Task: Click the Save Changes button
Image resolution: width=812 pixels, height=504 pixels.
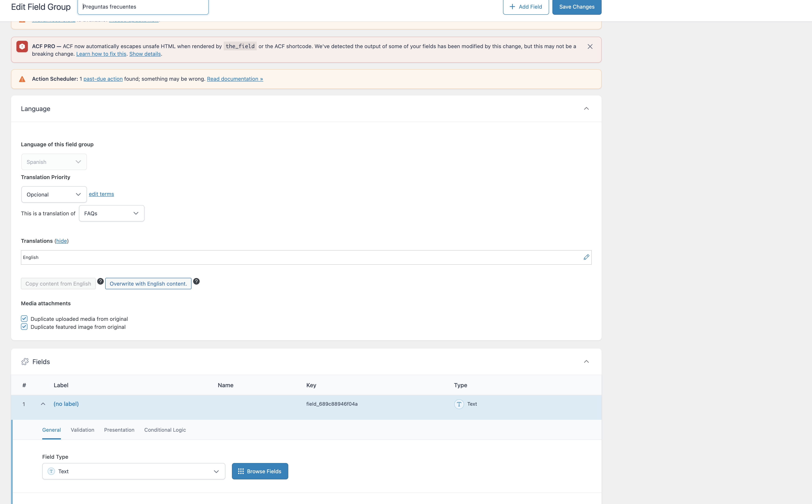Action: tap(576, 7)
